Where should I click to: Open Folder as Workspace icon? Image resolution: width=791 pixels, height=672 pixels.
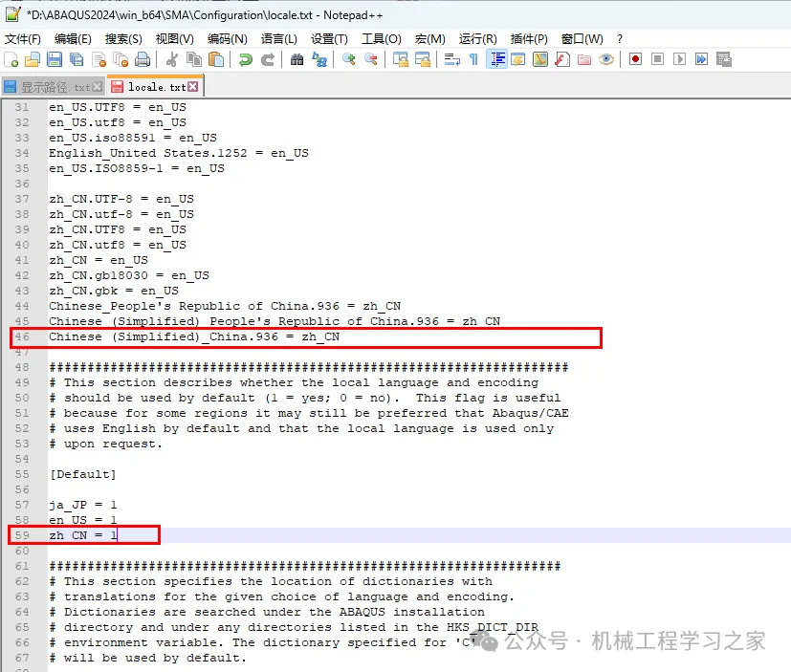[584, 59]
